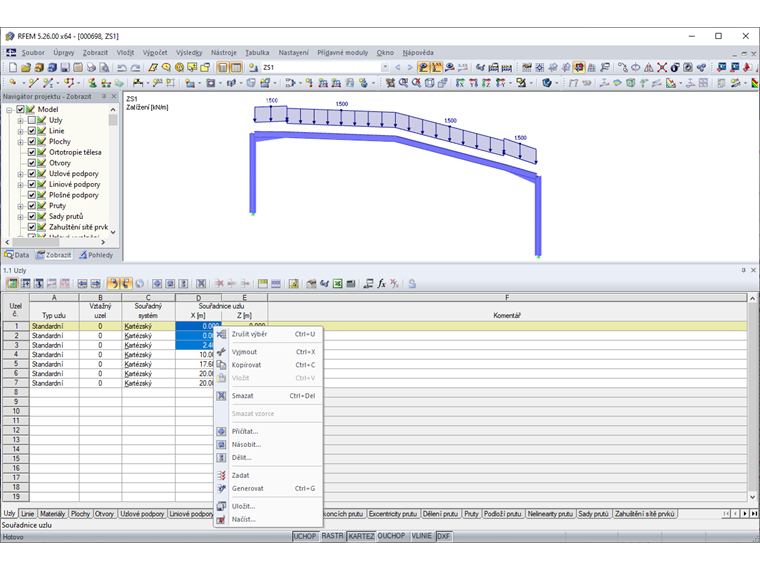Expand the Uzlové podpory tree node
Viewport: 760px width, 570px height.
(x=20, y=174)
